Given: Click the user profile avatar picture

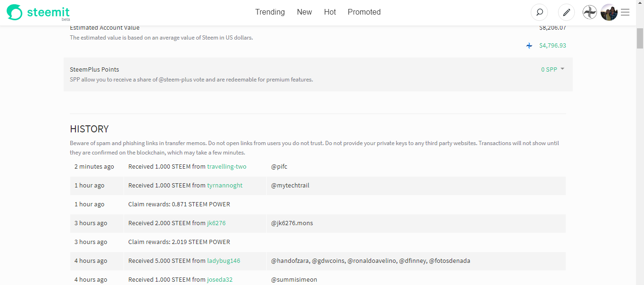Looking at the screenshot, I should (x=609, y=12).
